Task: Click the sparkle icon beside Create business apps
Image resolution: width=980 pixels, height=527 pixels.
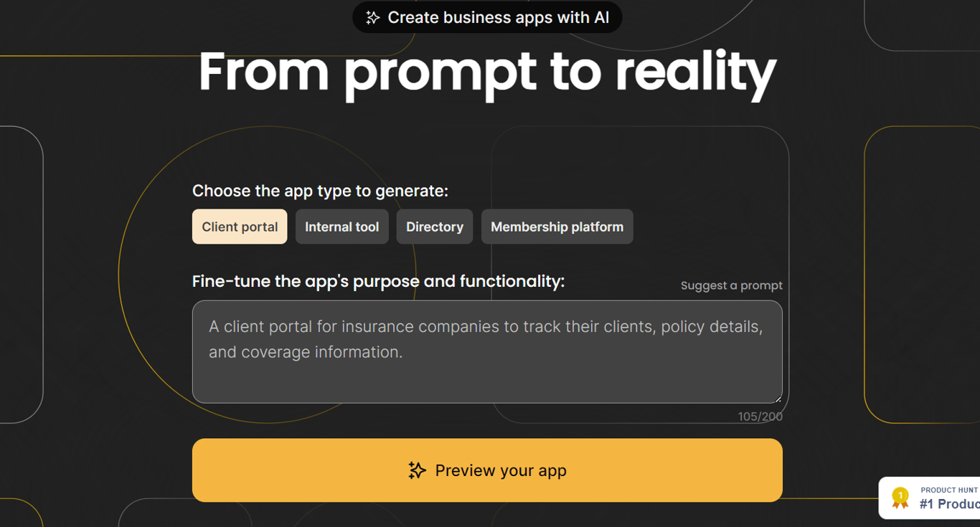Action: 372,18
